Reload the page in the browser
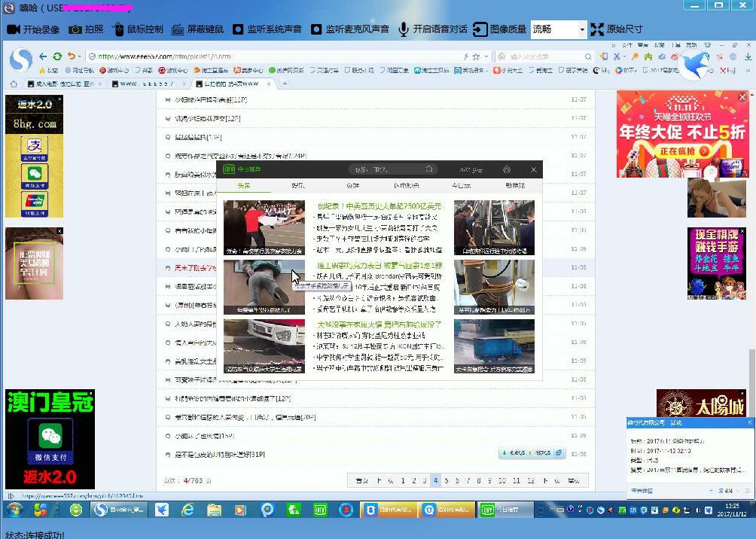Image resolution: width=756 pixels, height=539 pixels. click(57, 56)
